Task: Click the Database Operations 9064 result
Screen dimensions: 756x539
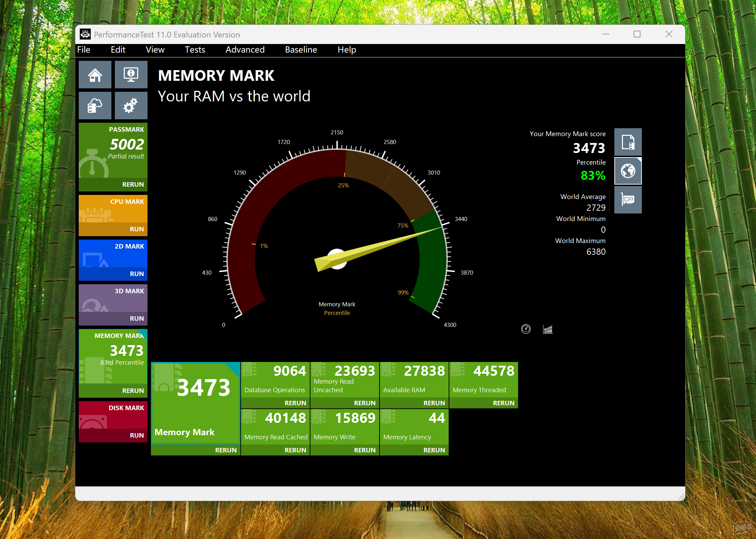Action: (x=275, y=379)
